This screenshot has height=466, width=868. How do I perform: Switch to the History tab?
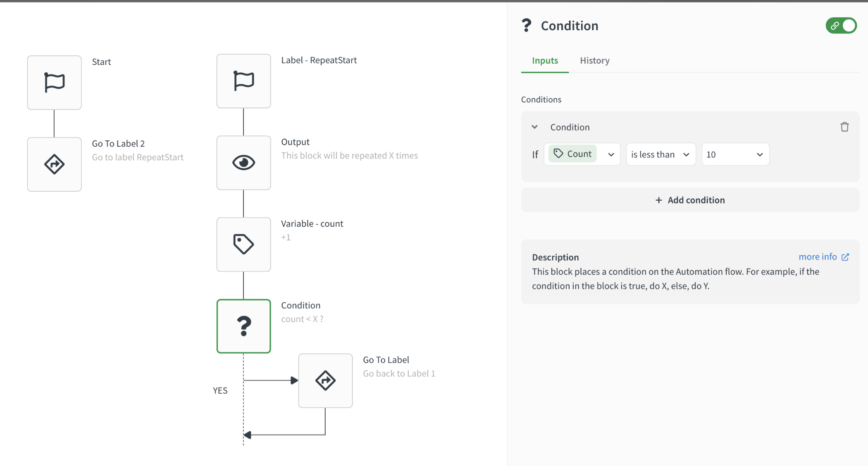point(594,61)
